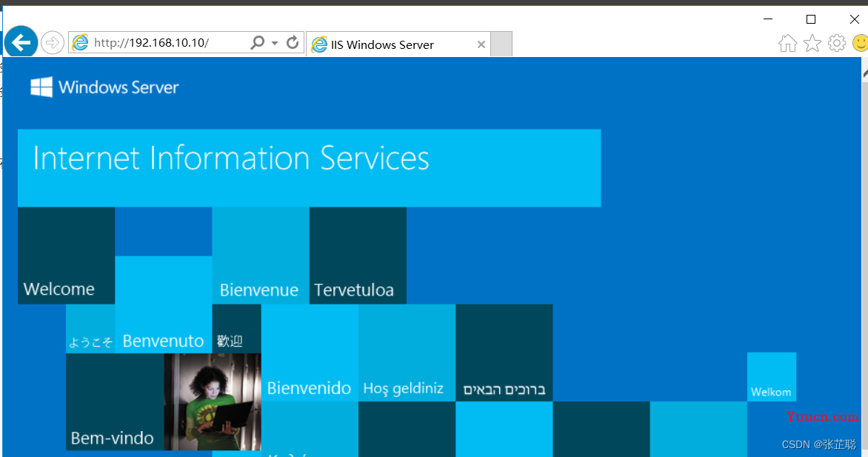Open Favorites with the star icon
The image size is (868, 457).
click(812, 43)
